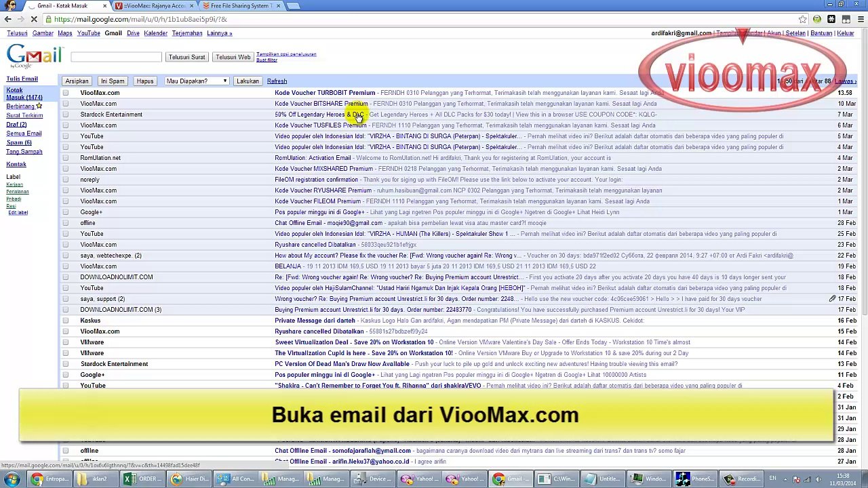Close the ViooMax browser tab
Screen dimensions: 868x488
tap(191, 6)
